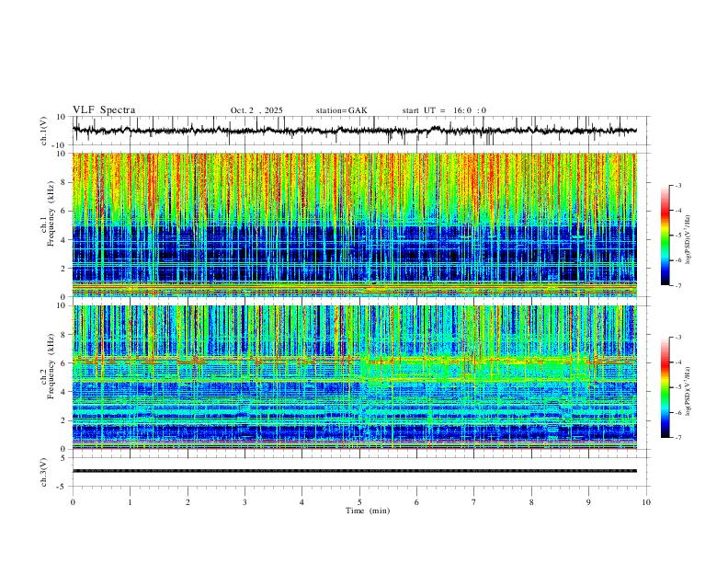Click the "8" kHz tick on ch.1 frequency axis
Image resolution: width=728 pixels, height=563 pixels.
pyautogui.click(x=65, y=182)
